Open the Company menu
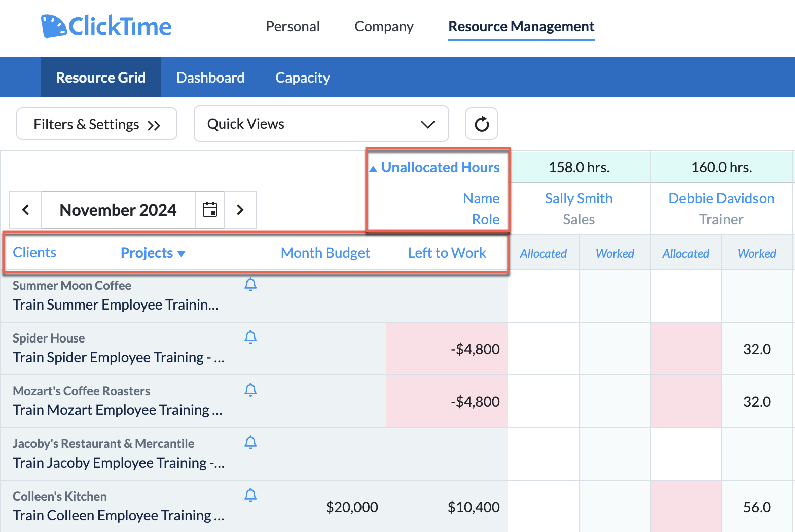Viewport: 795px width, 532px height. click(384, 26)
